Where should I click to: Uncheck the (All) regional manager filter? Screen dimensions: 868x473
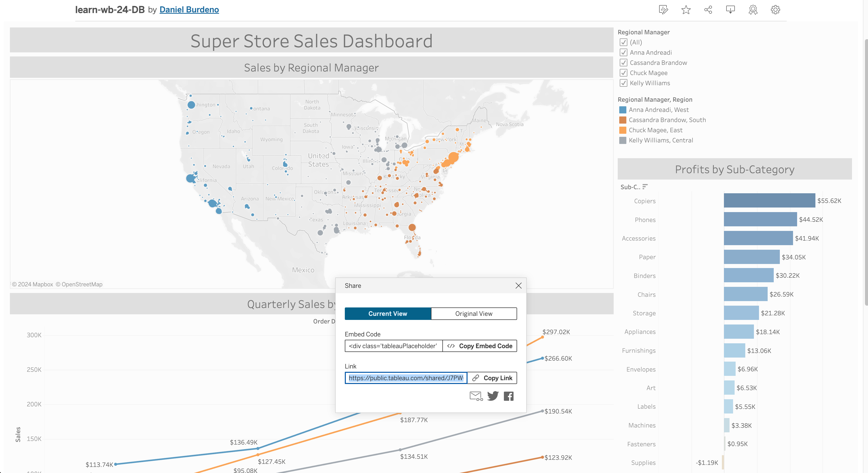click(x=623, y=42)
